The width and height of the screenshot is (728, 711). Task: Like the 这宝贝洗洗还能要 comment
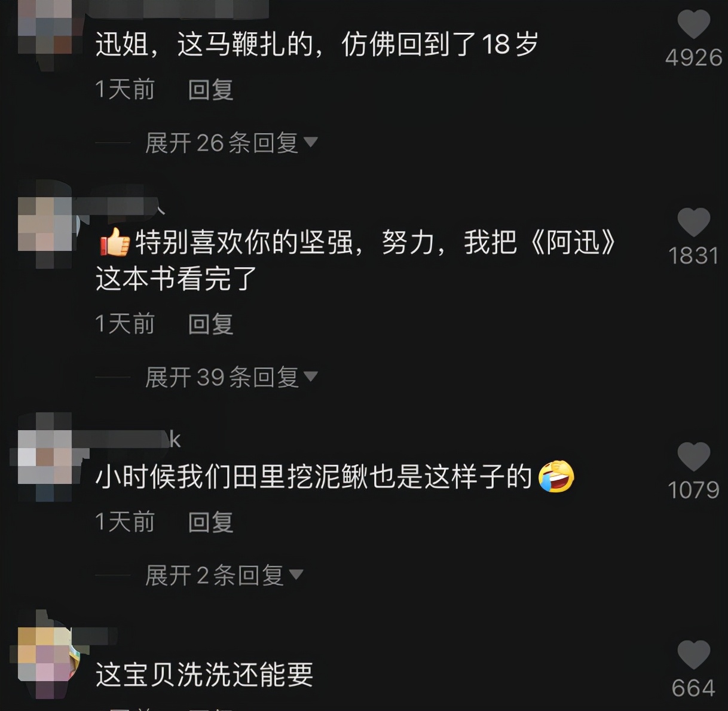pos(693,655)
